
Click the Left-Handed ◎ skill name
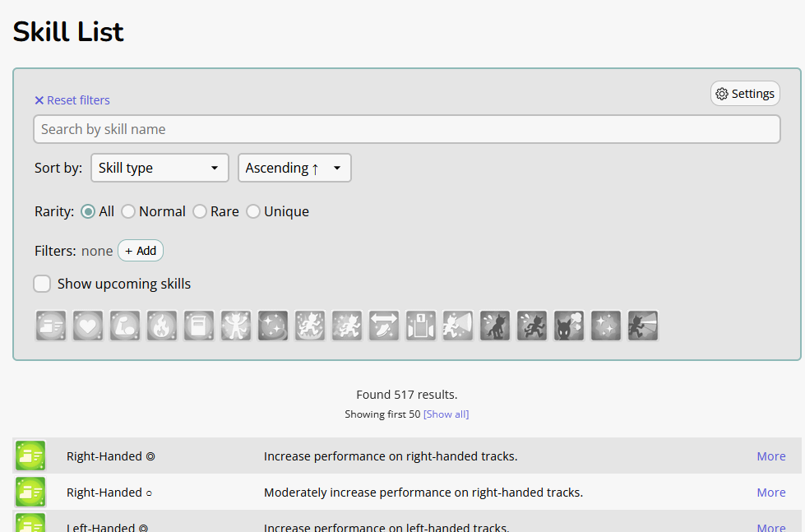[x=107, y=527]
